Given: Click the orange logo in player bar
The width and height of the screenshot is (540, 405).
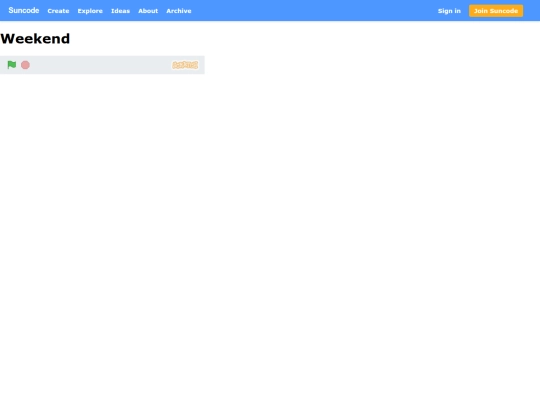Looking at the screenshot, I should 185,65.
